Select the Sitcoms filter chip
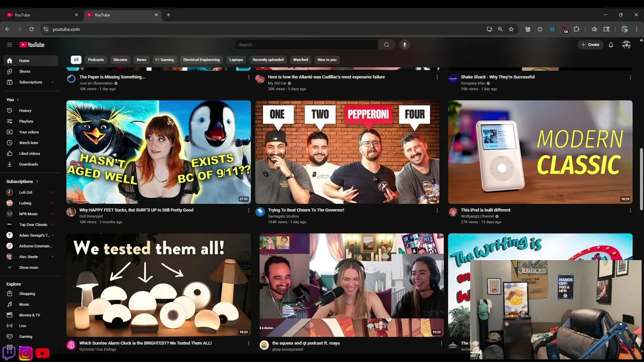 coord(120,59)
